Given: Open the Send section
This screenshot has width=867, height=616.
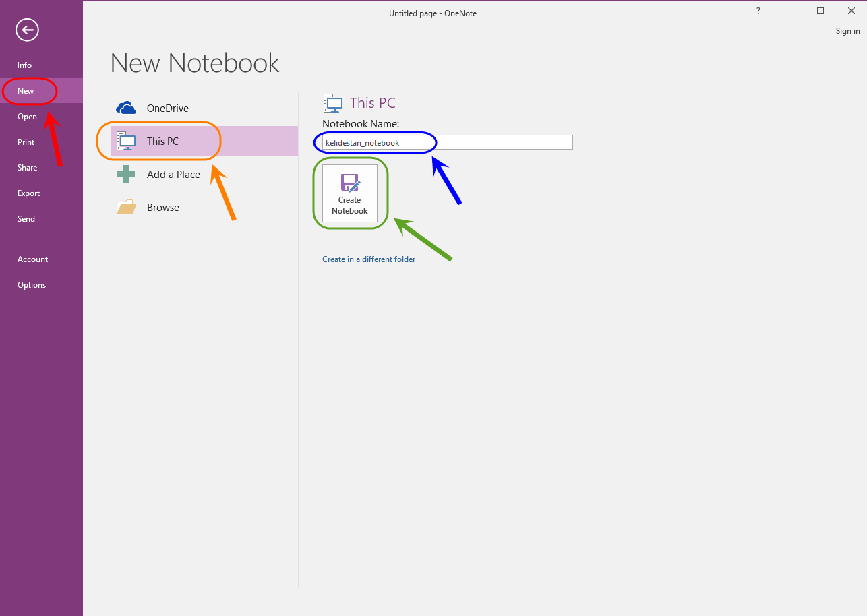Looking at the screenshot, I should click(41, 219).
